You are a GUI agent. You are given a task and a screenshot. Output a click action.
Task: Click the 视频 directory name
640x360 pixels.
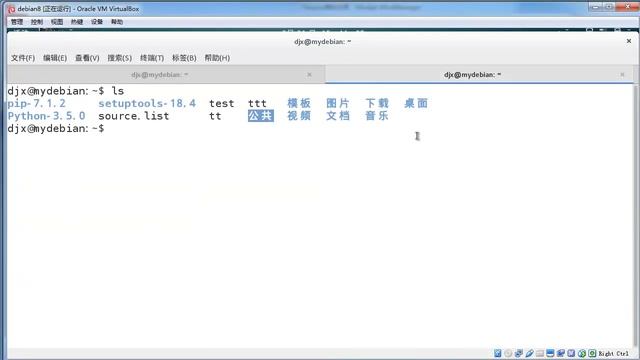[299, 116]
